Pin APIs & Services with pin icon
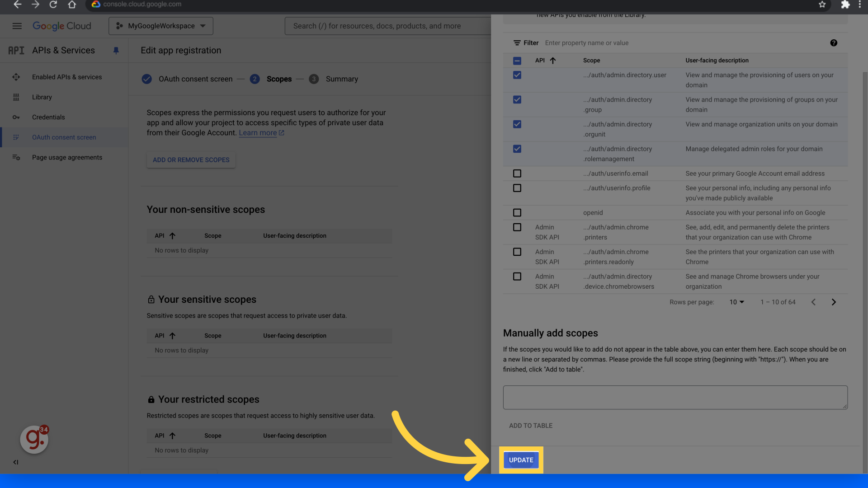This screenshot has height=488, width=868. coord(116,51)
